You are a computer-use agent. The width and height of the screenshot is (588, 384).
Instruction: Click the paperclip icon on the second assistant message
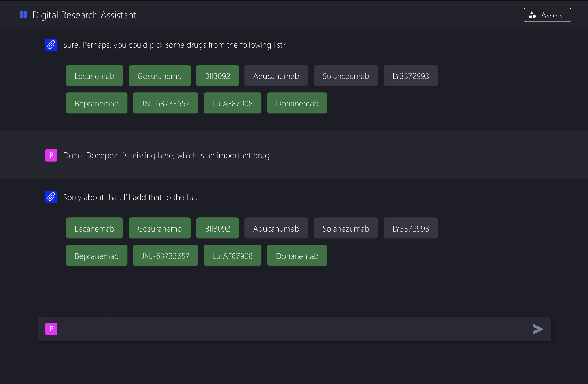51,197
